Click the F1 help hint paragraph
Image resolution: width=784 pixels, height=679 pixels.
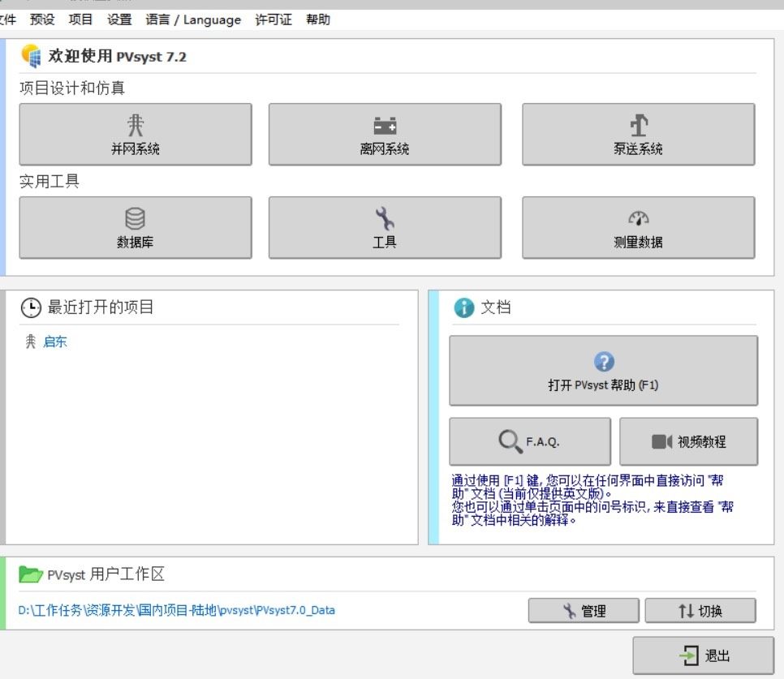(x=592, y=501)
